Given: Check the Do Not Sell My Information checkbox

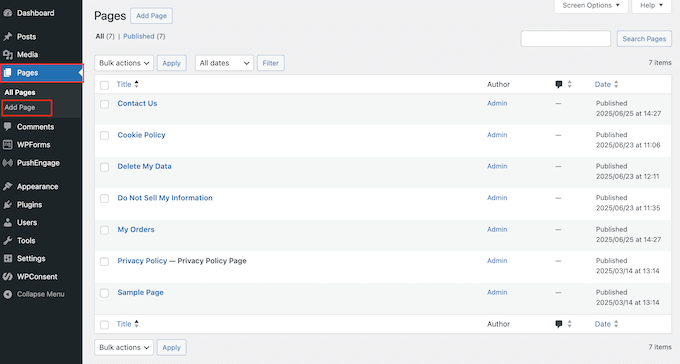Looking at the screenshot, I should [x=105, y=199].
